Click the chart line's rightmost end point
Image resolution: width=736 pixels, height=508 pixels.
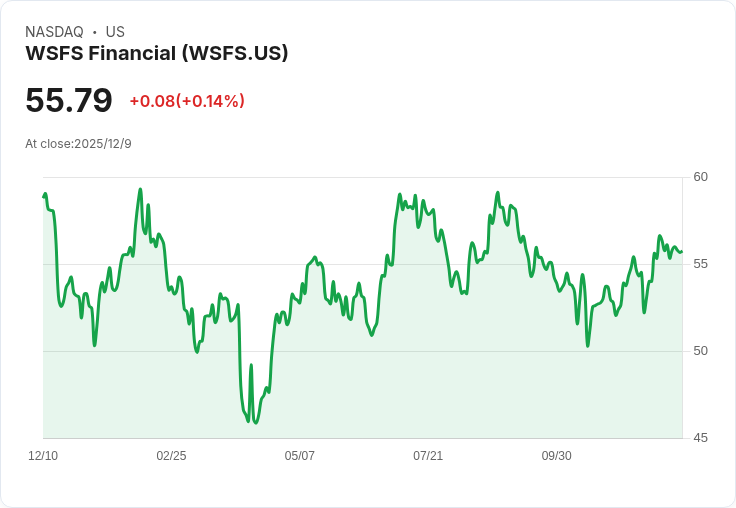tap(682, 251)
